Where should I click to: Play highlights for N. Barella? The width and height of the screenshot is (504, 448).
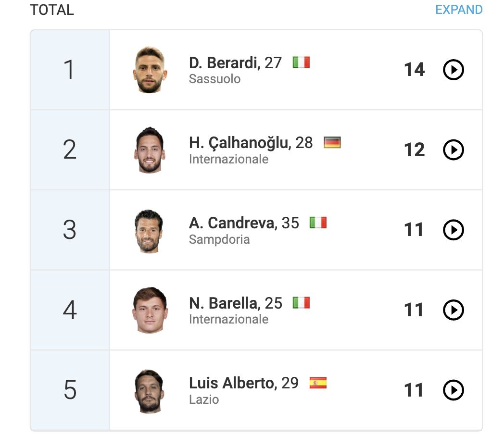tap(453, 310)
